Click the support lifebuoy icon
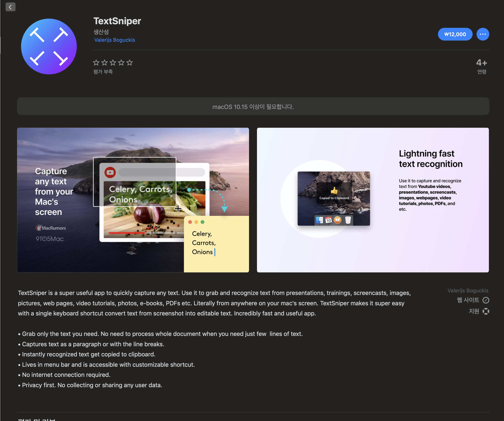504x421 pixels. 486,311
